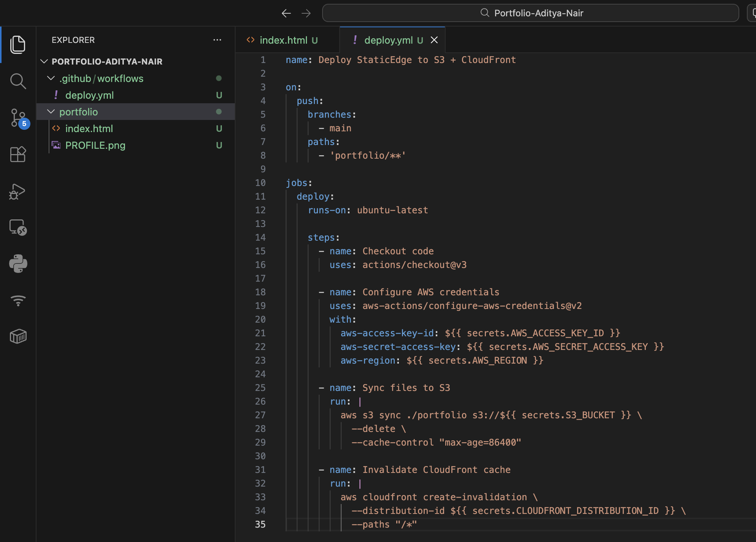Click the wifi-shaped activity bar icon
The image size is (756, 542).
point(18,300)
